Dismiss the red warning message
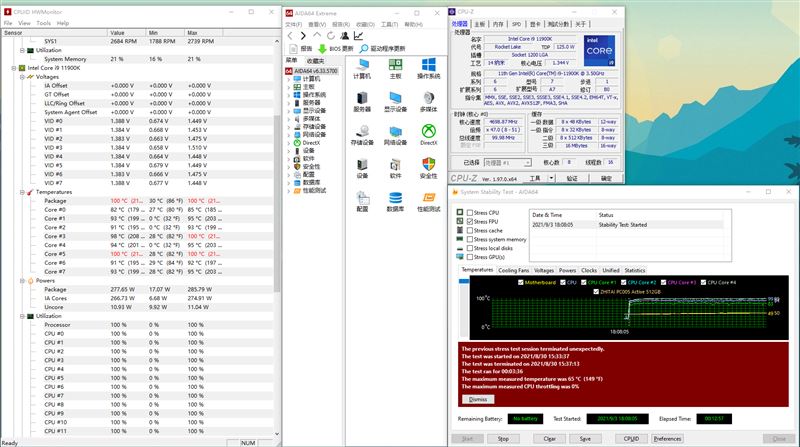This screenshot has width=800, height=447. [478, 400]
